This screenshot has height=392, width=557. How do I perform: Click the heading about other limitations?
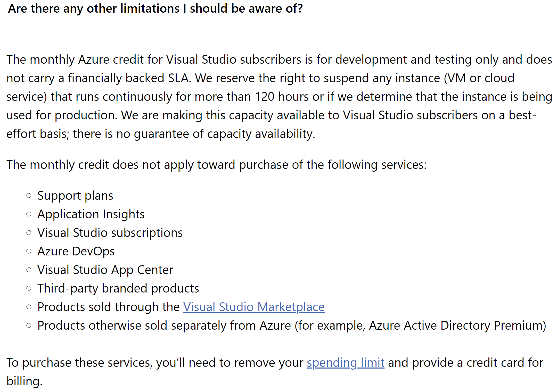[x=155, y=9]
